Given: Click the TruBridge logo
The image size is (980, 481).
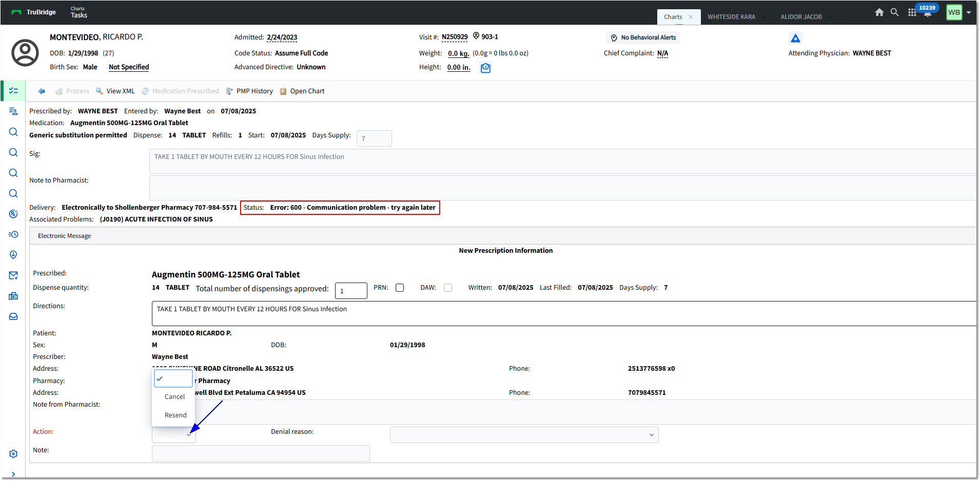Looking at the screenshot, I should coord(33,12).
